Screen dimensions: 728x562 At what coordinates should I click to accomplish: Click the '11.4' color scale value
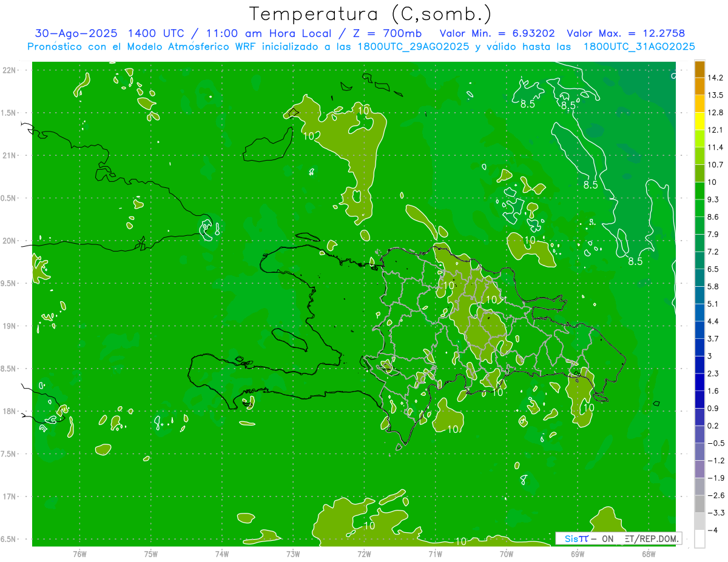pyautogui.click(x=715, y=147)
